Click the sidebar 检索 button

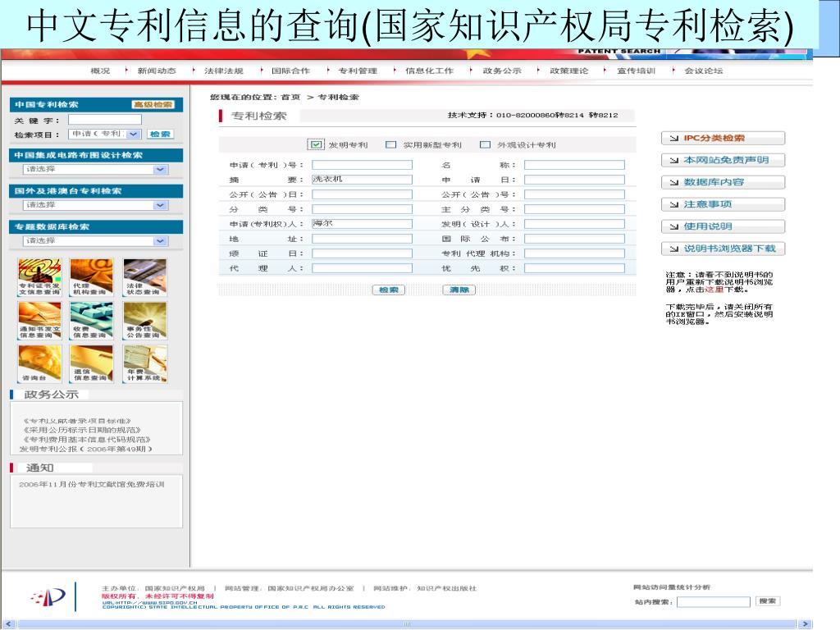tap(160, 134)
